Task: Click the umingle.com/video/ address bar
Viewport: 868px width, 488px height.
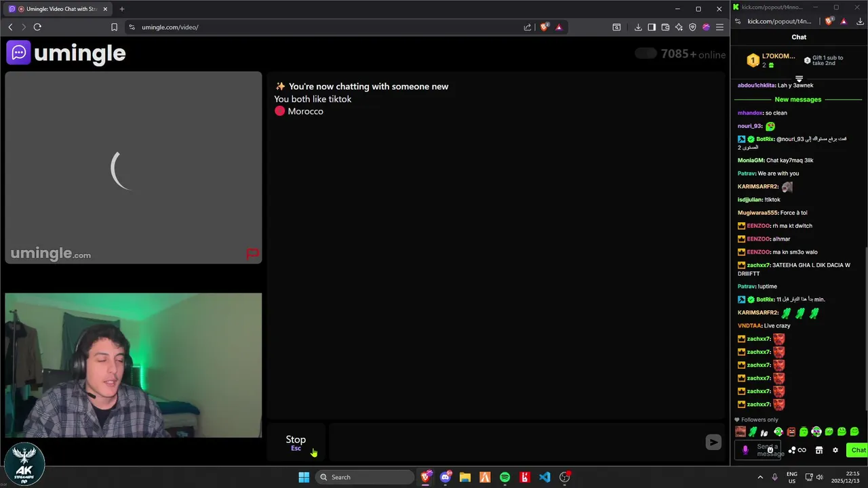Action: pyautogui.click(x=325, y=27)
